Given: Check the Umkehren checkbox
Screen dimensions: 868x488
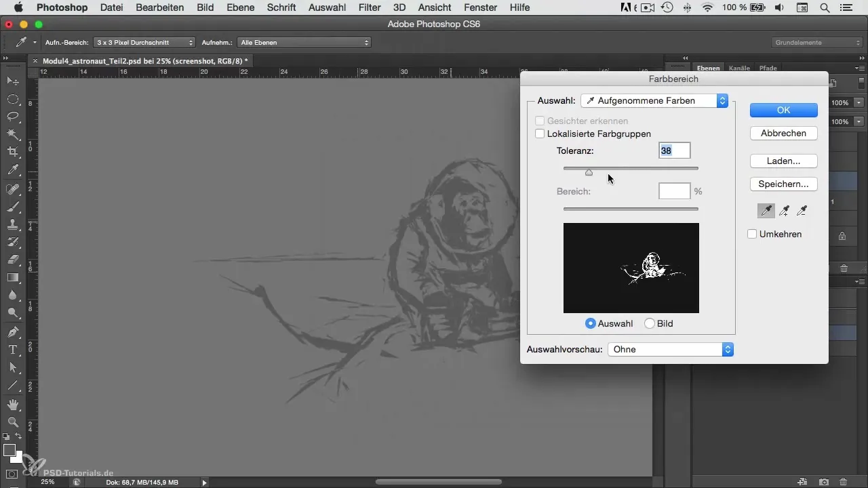Looking at the screenshot, I should click(x=752, y=234).
